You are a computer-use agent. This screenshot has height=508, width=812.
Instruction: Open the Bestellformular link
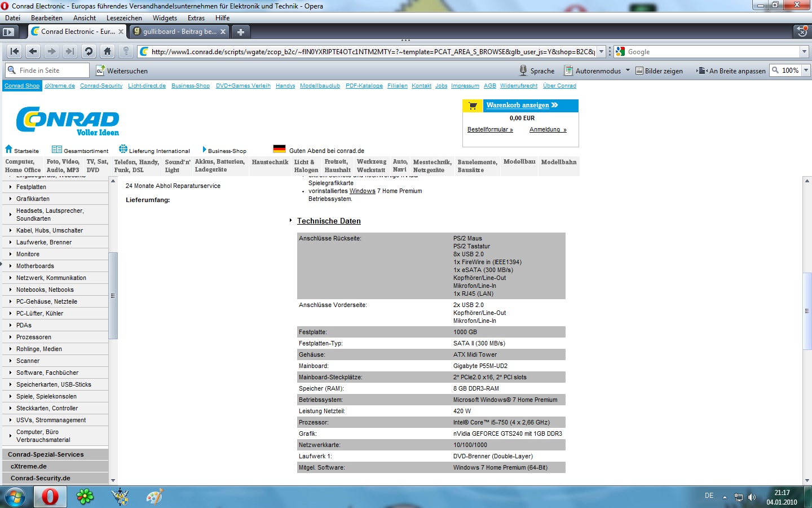tap(490, 129)
